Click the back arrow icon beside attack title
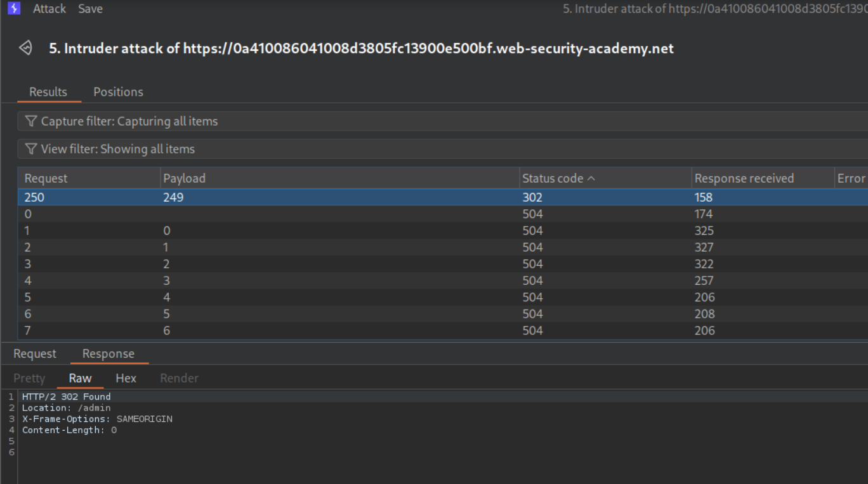 point(25,48)
